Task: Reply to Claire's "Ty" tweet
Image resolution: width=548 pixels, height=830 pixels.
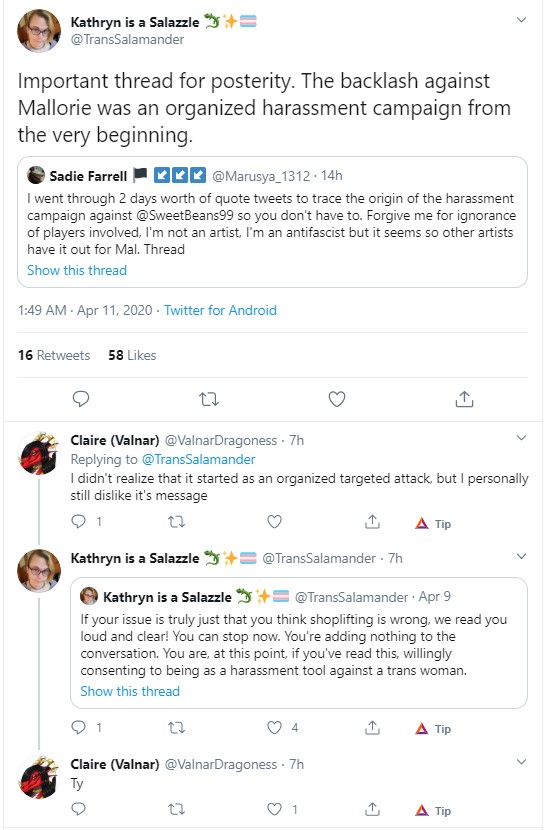Action: click(78, 809)
